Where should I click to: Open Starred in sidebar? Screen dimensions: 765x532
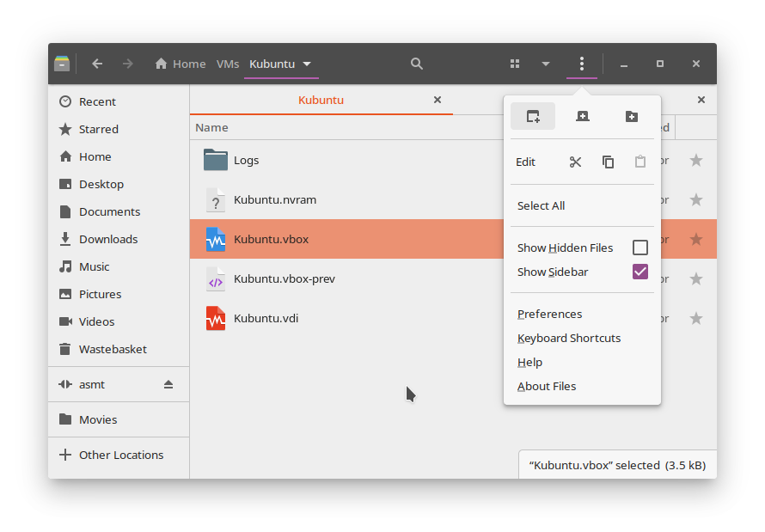(119, 129)
